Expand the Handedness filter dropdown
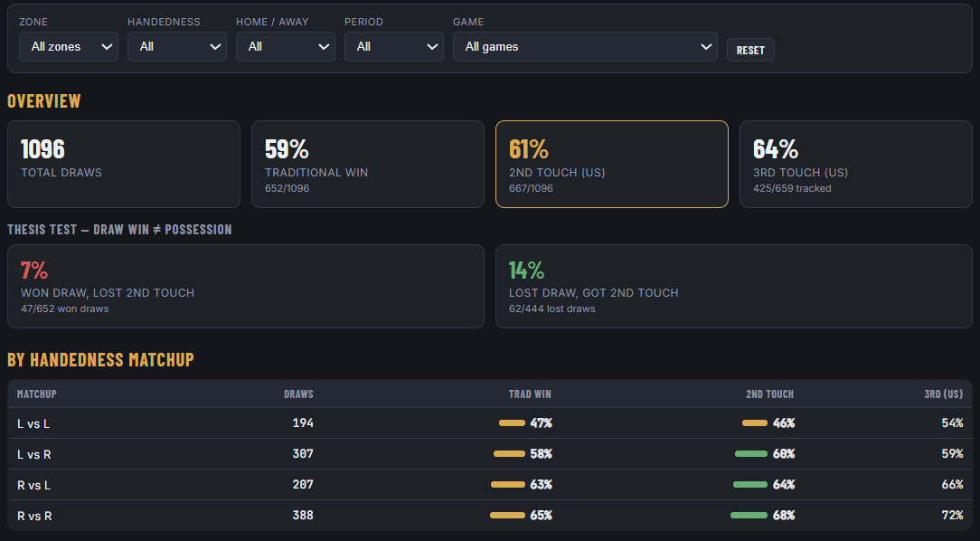Screen dimensions: 980x541 (177, 47)
